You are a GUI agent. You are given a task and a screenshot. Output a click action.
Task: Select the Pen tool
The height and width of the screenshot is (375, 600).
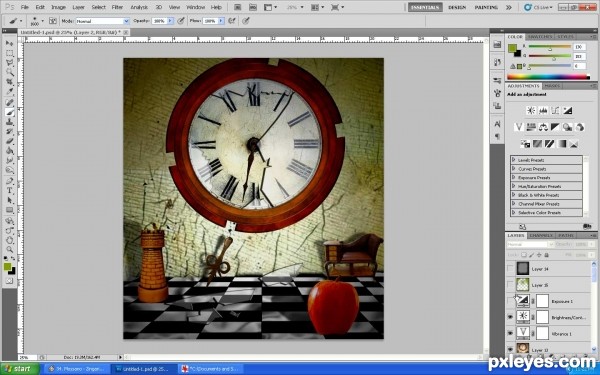[9, 181]
